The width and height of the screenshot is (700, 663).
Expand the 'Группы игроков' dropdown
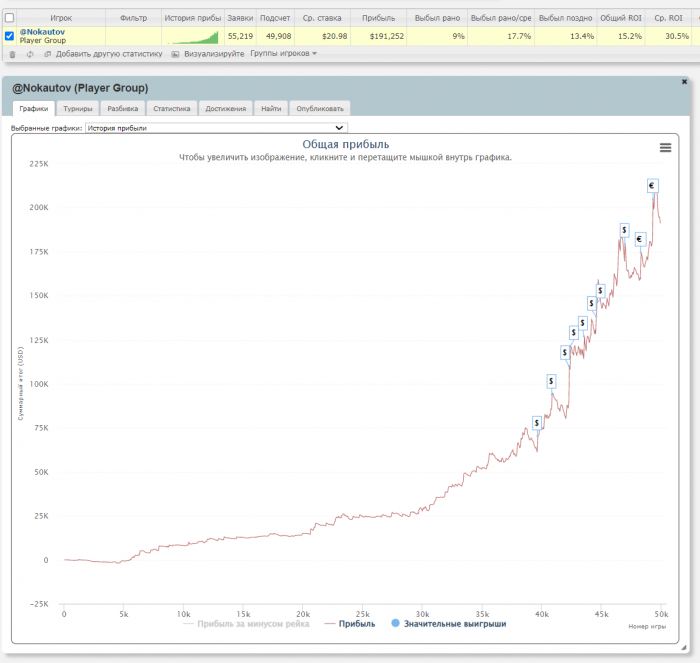pos(283,54)
